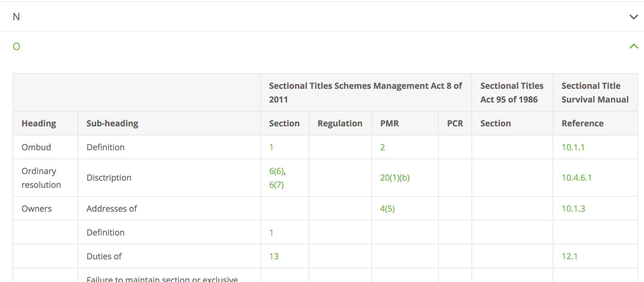
Task: Click the Sub-heading column header
Action: 112,123
